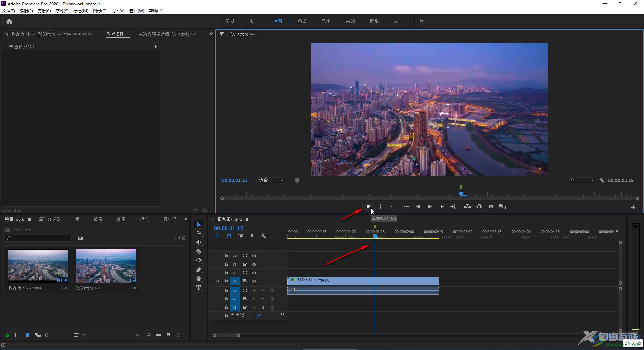Mute track A1
Image resolution: width=644 pixels, height=350 pixels.
[x=254, y=291]
